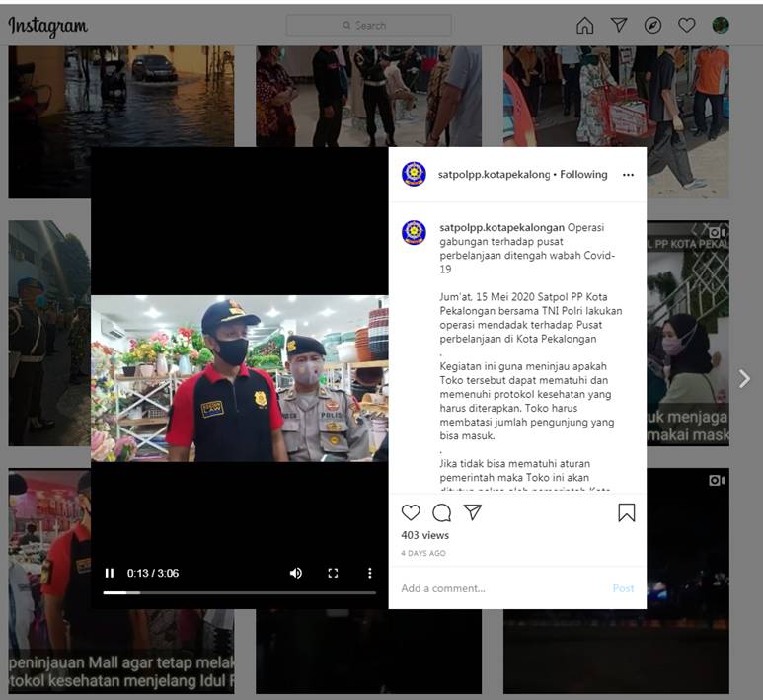The image size is (763, 700).
Task: Open satpolpp.kotapekalong username in post header
Action: pos(494,175)
